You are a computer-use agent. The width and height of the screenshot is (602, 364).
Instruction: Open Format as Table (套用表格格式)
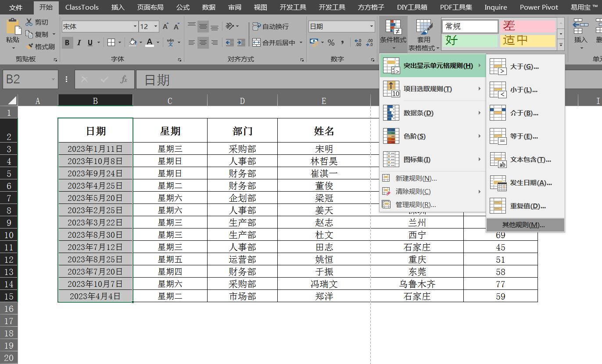pos(423,35)
